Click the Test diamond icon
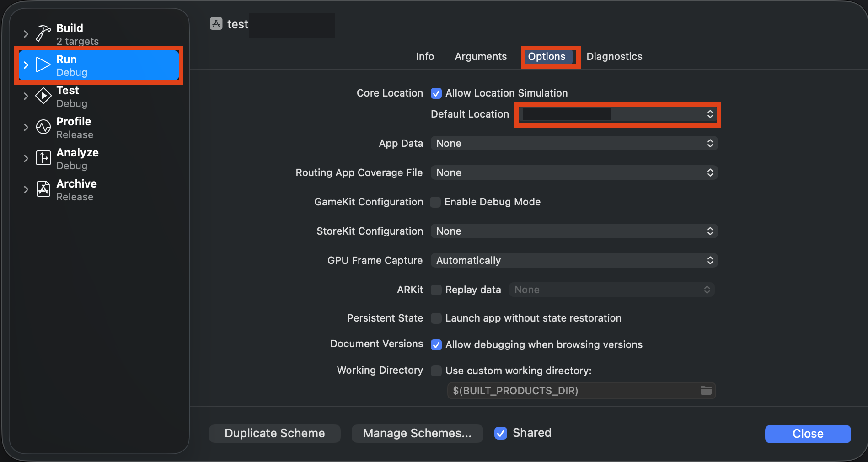 pos(43,96)
